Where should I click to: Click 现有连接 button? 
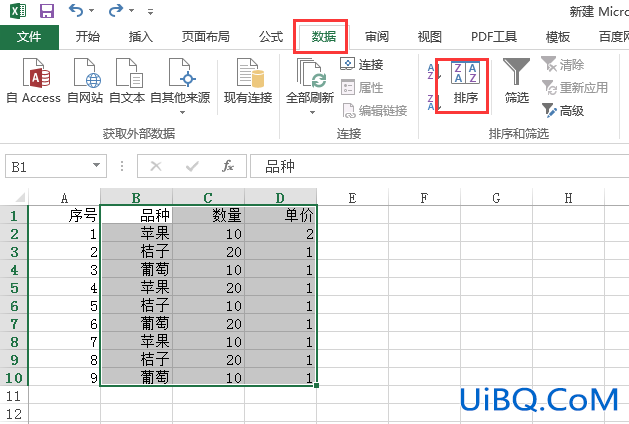(x=248, y=81)
